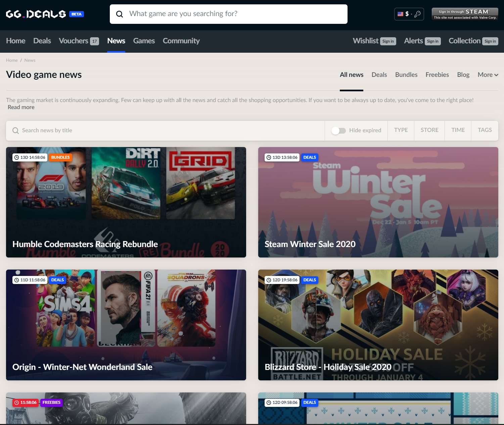The height and width of the screenshot is (425, 504).
Task: Open the Vouchers navigation item
Action: (x=74, y=41)
